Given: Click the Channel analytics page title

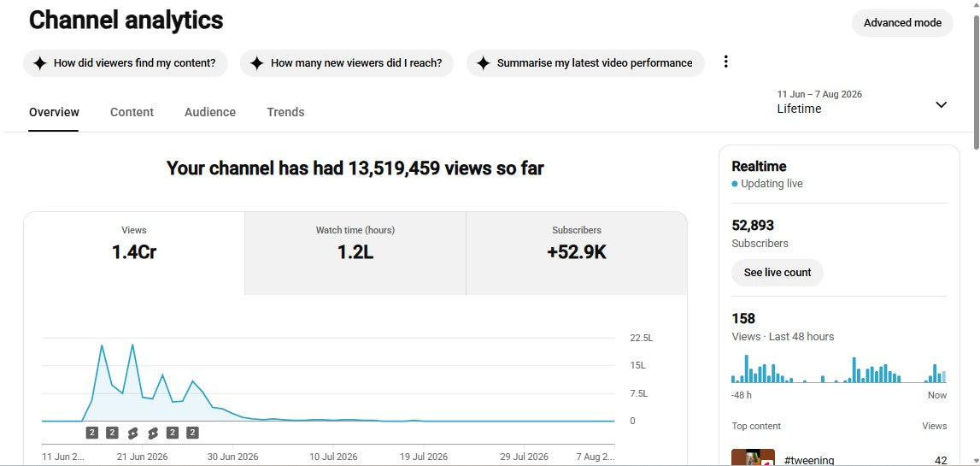Looking at the screenshot, I should 126,21.
